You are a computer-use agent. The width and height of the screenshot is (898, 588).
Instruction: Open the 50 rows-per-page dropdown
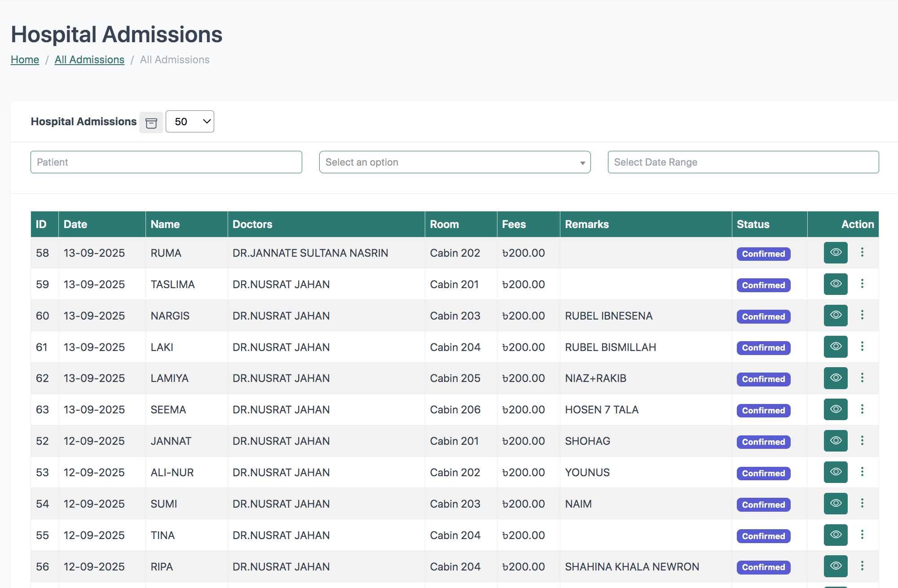tap(189, 122)
